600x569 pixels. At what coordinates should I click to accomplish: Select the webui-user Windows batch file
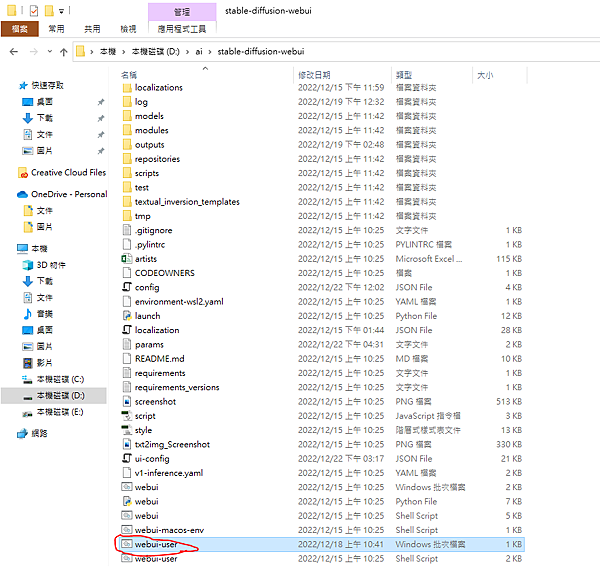tap(321, 545)
